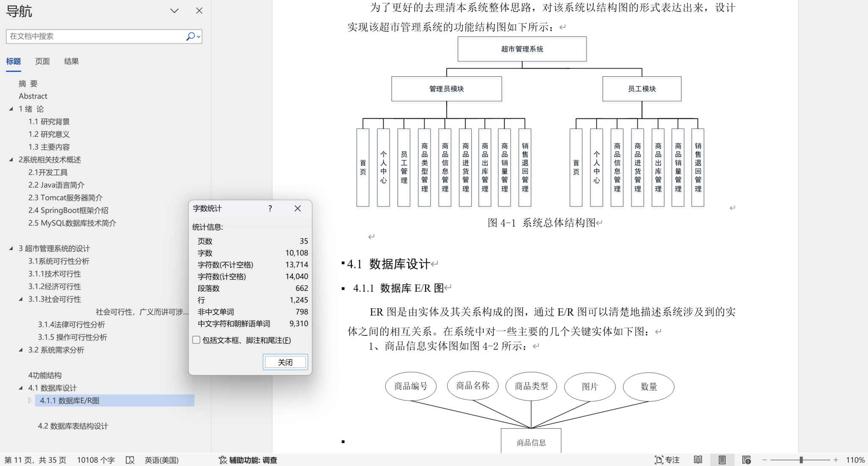This screenshot has height=466, width=868.
Task: Select Web Layout view icon
Action: coord(746,460)
